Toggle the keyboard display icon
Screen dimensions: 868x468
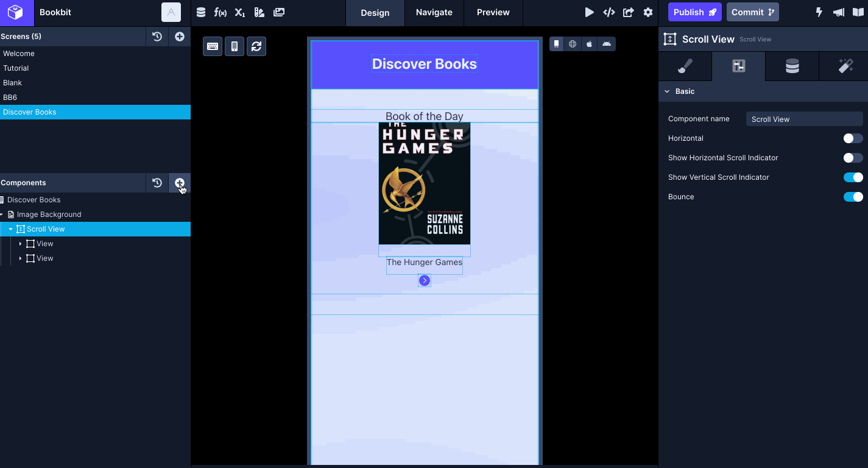[x=213, y=46]
